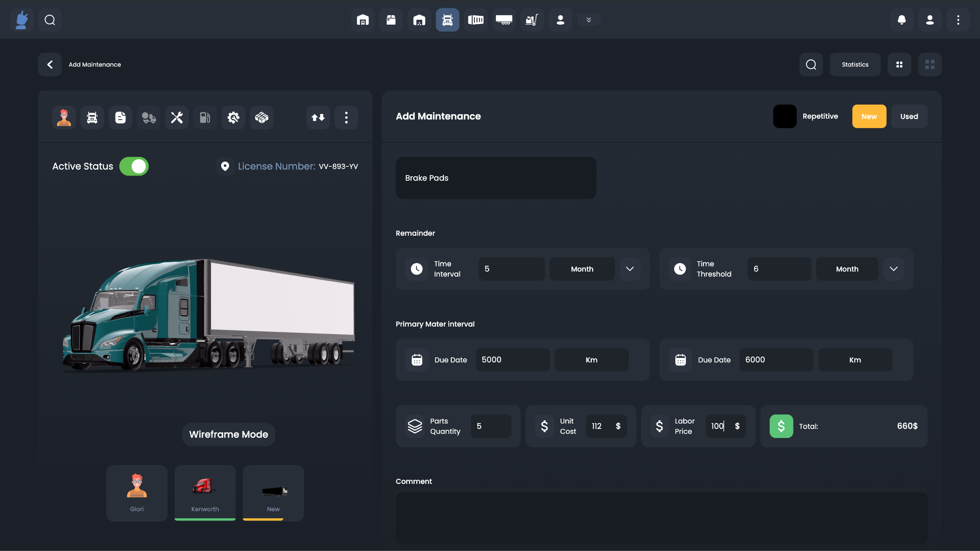Edit Unit Cost field 112

pos(606,426)
